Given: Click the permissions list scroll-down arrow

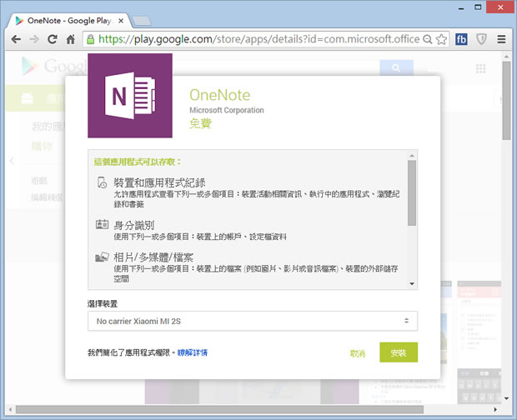Looking at the screenshot, I should pyautogui.click(x=412, y=284).
